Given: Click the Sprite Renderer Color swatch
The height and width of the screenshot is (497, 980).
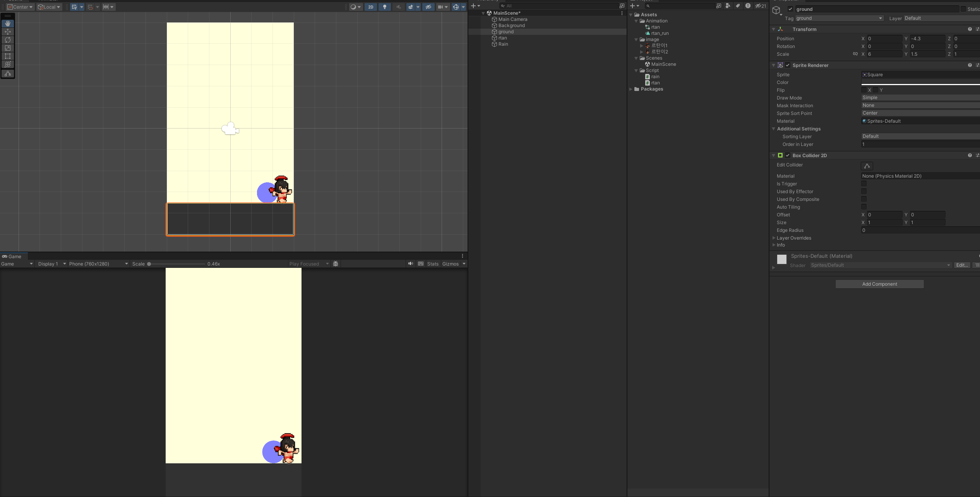Looking at the screenshot, I should click(921, 82).
